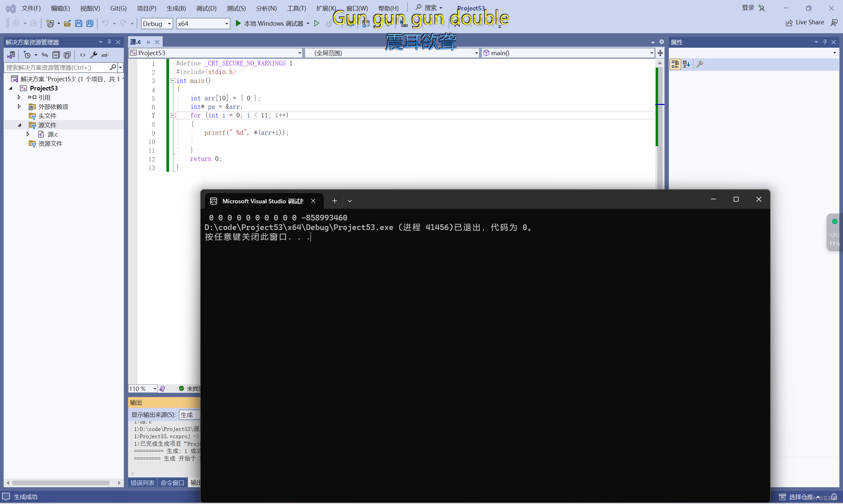This screenshot has height=504, width=843.
Task: Toggle Show All Files in Solution Explorer
Action: click(x=67, y=55)
